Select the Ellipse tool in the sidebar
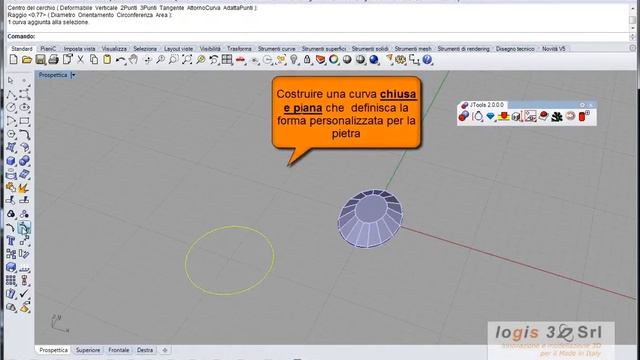 (x=24, y=108)
